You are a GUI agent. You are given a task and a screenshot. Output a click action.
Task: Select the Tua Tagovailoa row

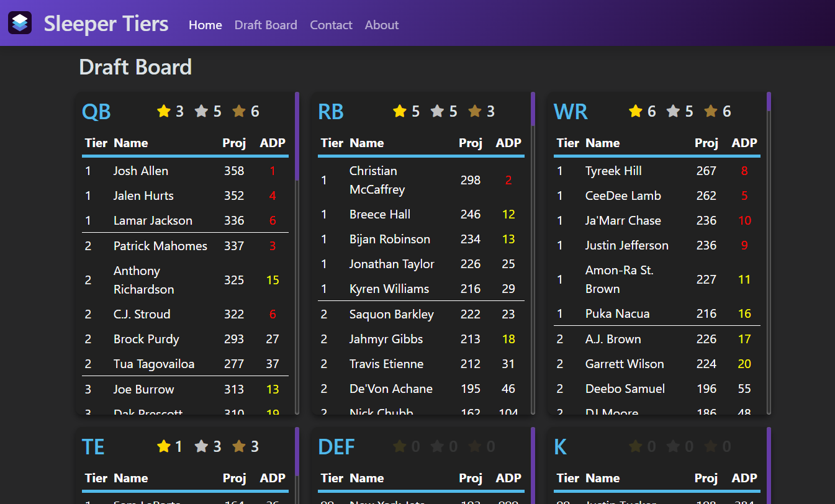(x=185, y=364)
